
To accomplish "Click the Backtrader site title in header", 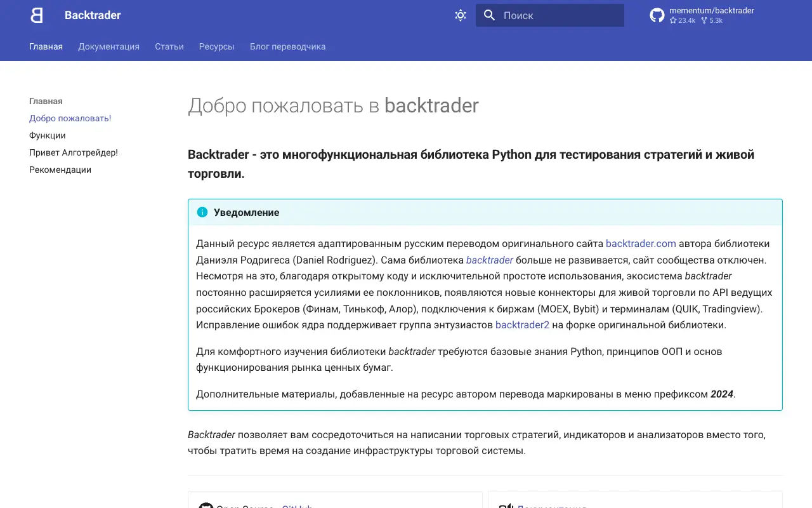I will [x=93, y=15].
